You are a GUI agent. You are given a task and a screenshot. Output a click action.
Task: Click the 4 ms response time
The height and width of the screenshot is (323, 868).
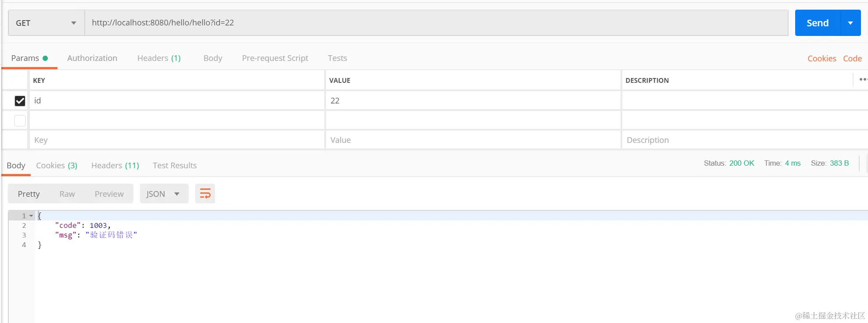793,163
